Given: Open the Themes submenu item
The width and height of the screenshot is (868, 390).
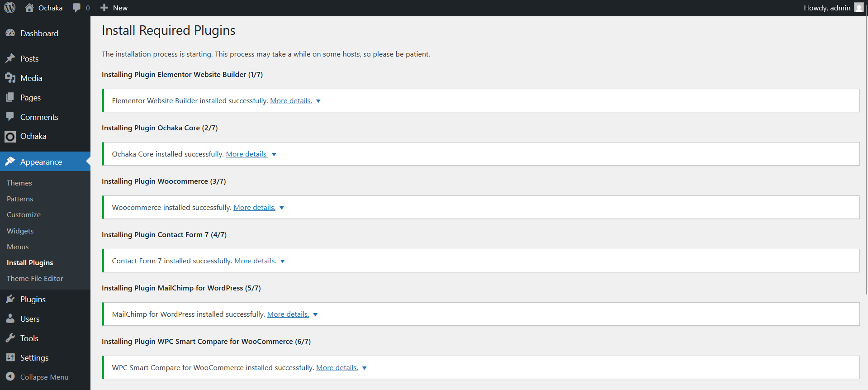Looking at the screenshot, I should pyautogui.click(x=19, y=183).
